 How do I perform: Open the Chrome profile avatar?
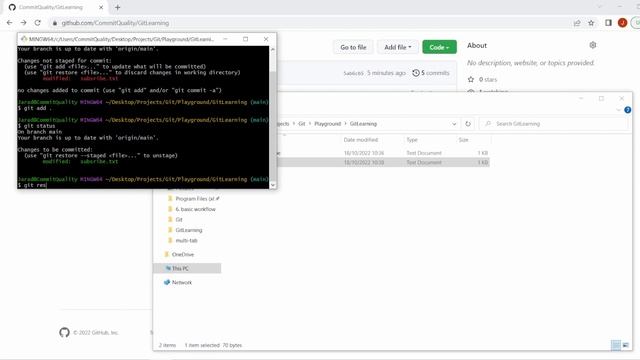622,23
